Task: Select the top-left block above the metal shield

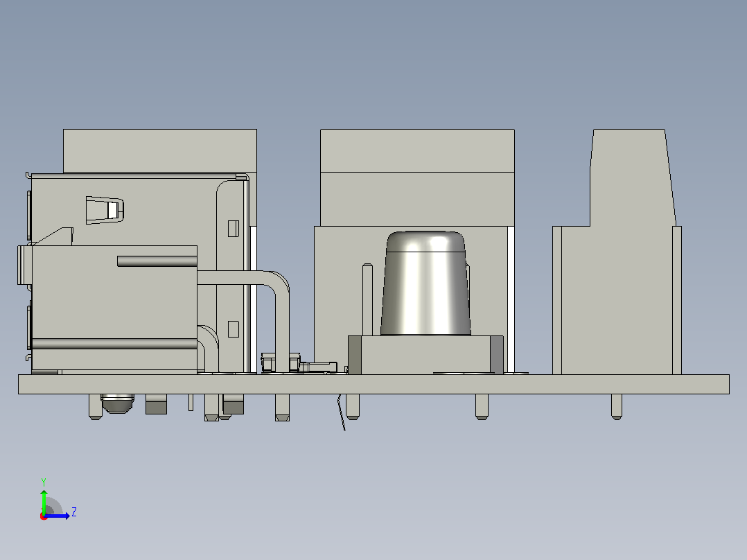Action: 160,150
